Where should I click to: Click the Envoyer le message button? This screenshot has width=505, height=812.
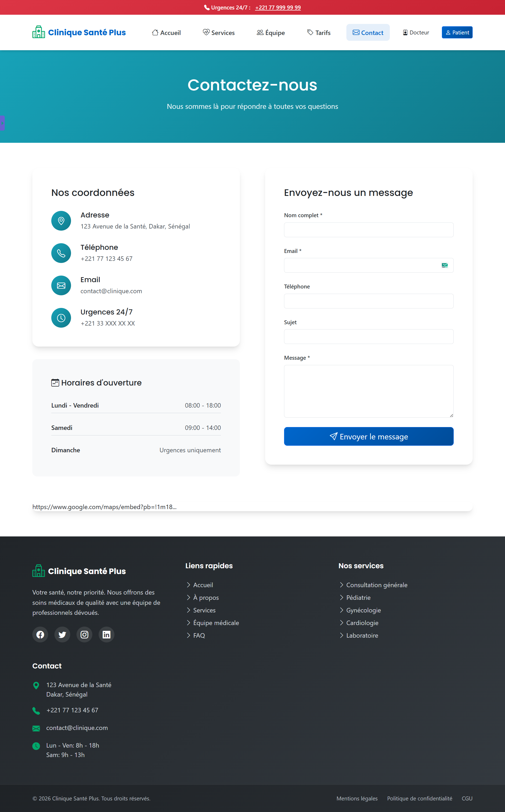[368, 437]
